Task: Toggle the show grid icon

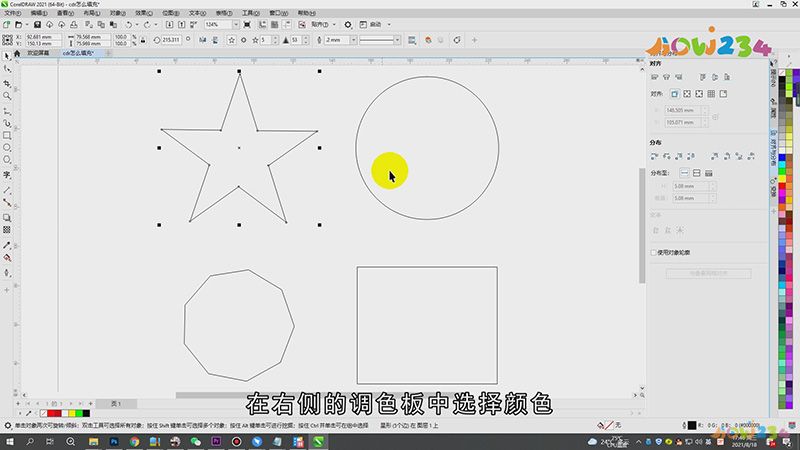Action: point(274,24)
